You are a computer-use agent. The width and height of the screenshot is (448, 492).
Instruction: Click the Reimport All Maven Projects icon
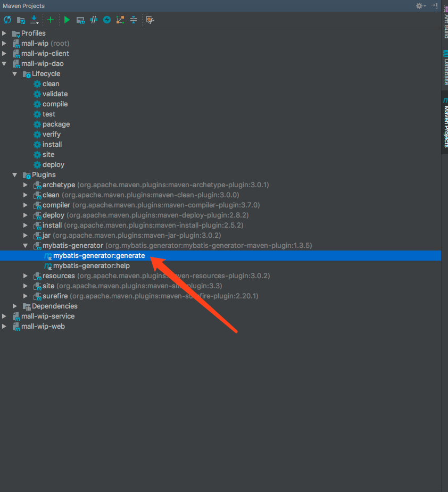pyautogui.click(x=7, y=20)
